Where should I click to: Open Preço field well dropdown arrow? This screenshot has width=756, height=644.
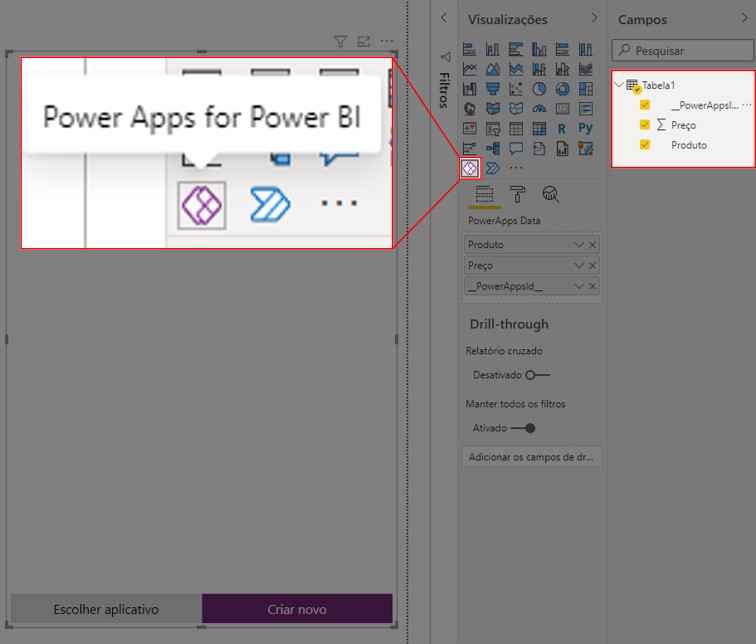point(579,266)
